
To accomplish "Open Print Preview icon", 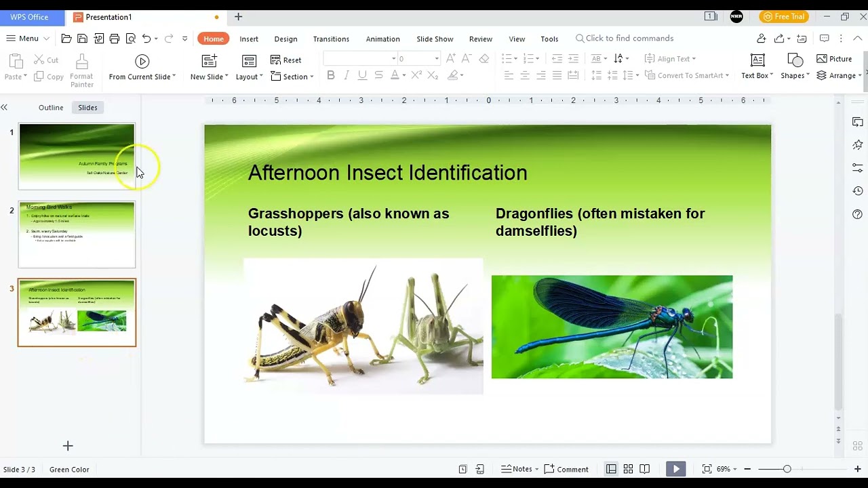I will (131, 39).
